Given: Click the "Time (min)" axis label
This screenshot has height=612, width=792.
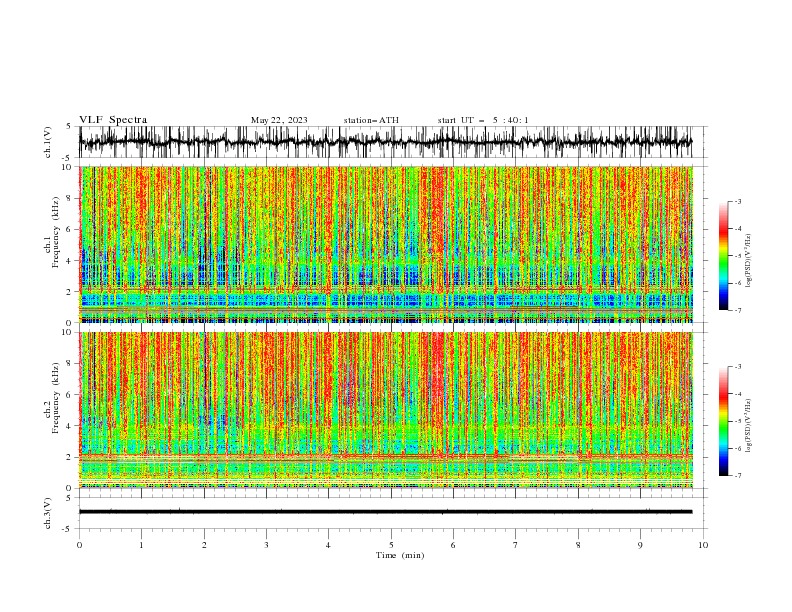Looking at the screenshot, I should 400,555.
